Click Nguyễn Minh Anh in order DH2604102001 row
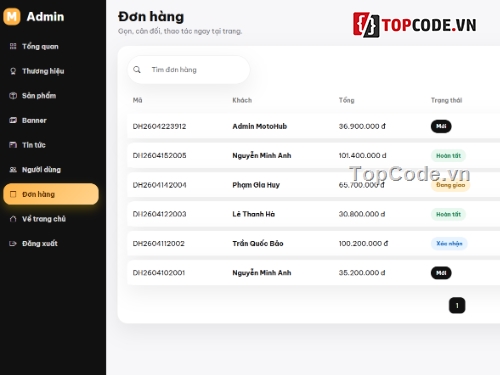 (262, 273)
